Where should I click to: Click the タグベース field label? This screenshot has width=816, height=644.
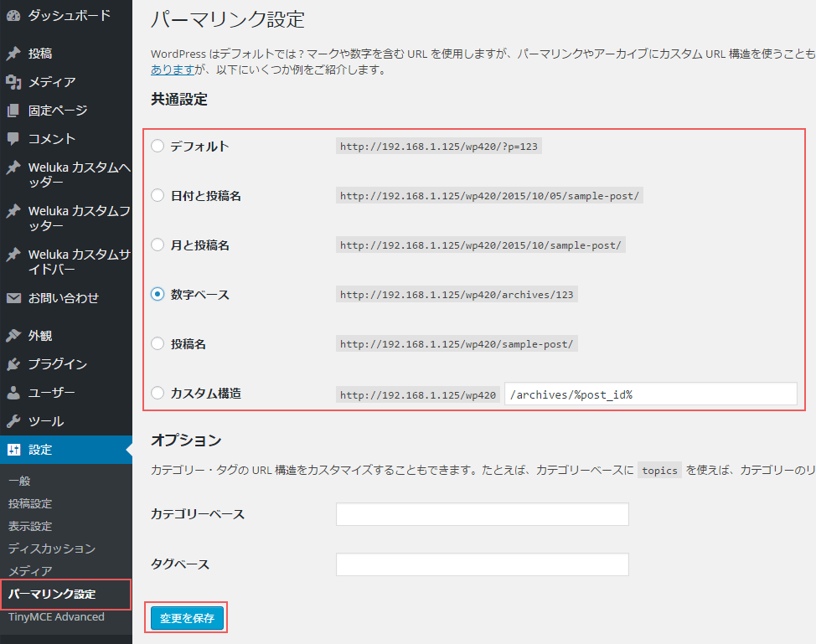point(180,564)
